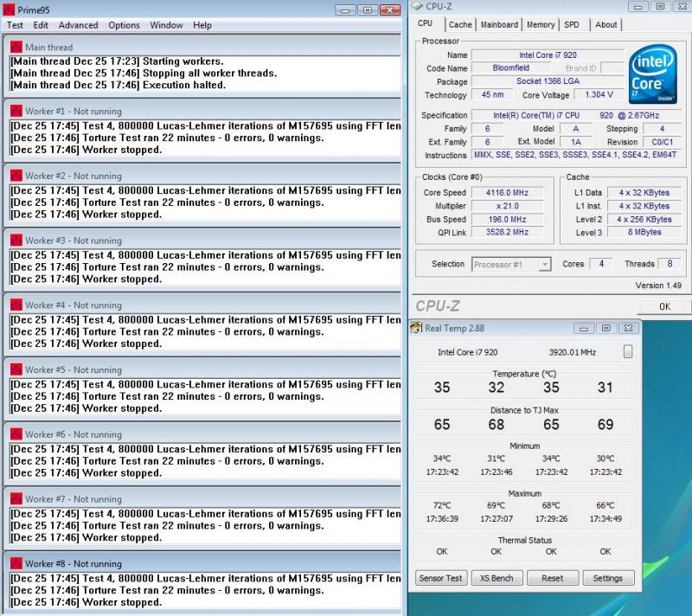Click the Cores value 4 in CPU-Z
This screenshot has height=616, width=692.
[601, 264]
